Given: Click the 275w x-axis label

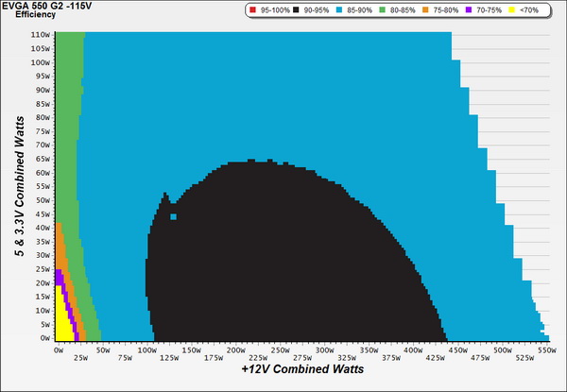Looking at the screenshot, I should click(302, 358).
